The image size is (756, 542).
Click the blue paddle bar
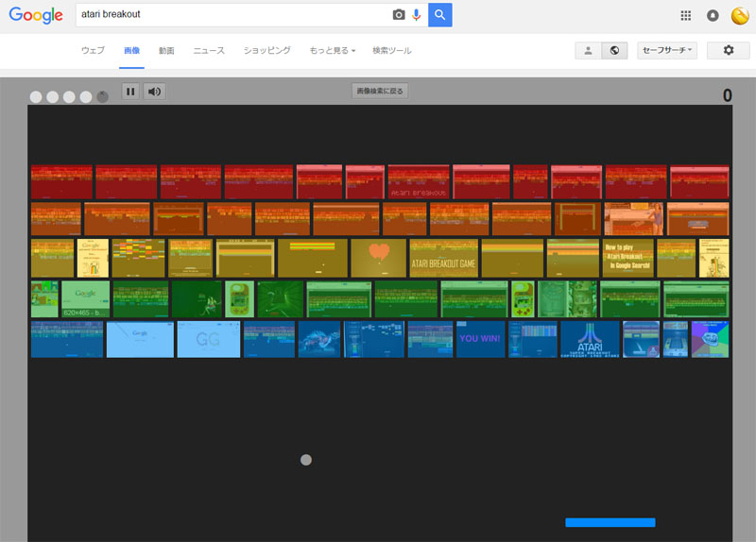coord(610,523)
